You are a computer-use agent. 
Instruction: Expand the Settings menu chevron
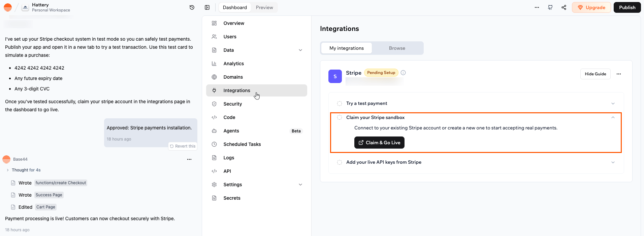pos(300,185)
